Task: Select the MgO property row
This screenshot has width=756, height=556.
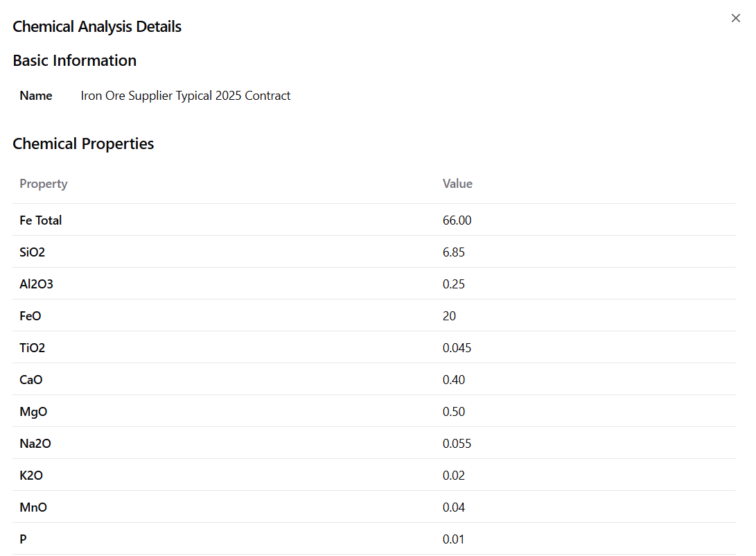Action: pyautogui.click(x=33, y=412)
